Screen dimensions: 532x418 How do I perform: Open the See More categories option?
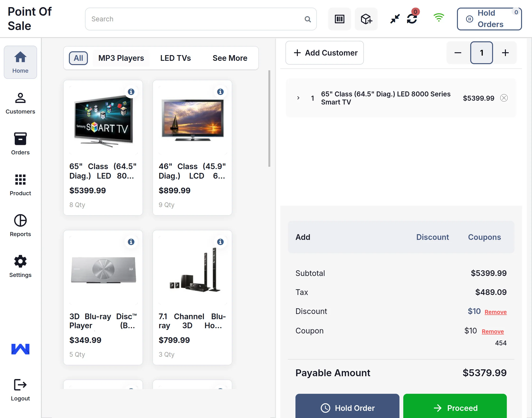pos(230,58)
